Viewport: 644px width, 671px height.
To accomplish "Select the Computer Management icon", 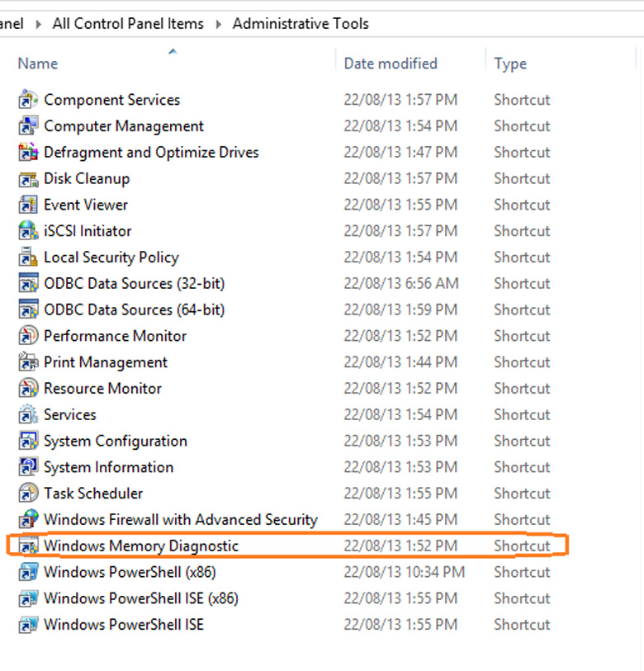I will pyautogui.click(x=28, y=126).
